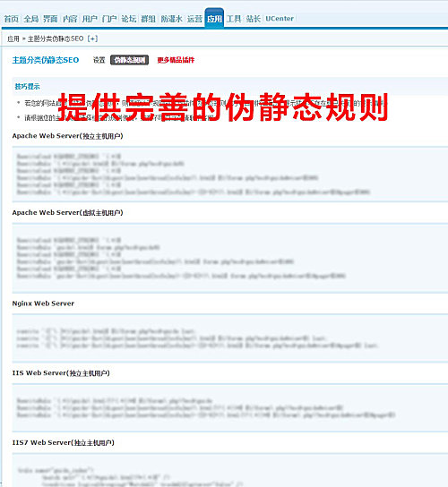The height and width of the screenshot is (487, 448).
Task: Click the 应用 breadcrumb link
Action: pos(13,38)
